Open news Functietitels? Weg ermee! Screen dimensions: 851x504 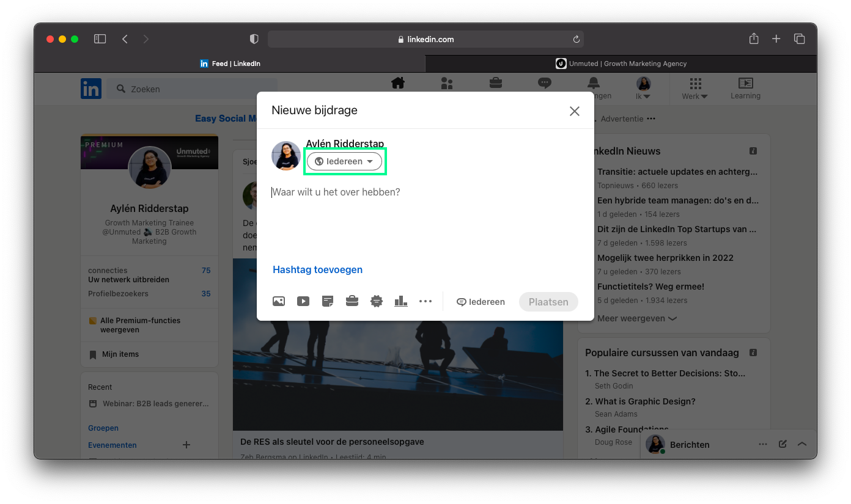(650, 287)
